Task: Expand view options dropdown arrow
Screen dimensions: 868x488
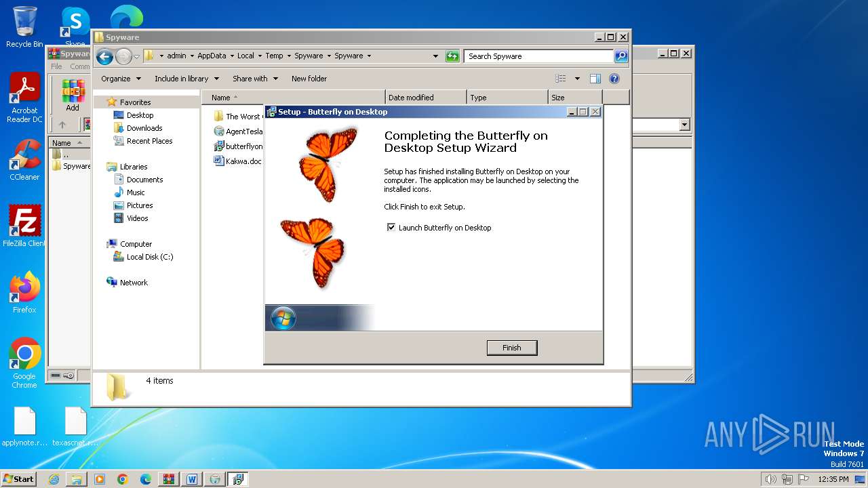Action: 577,79
